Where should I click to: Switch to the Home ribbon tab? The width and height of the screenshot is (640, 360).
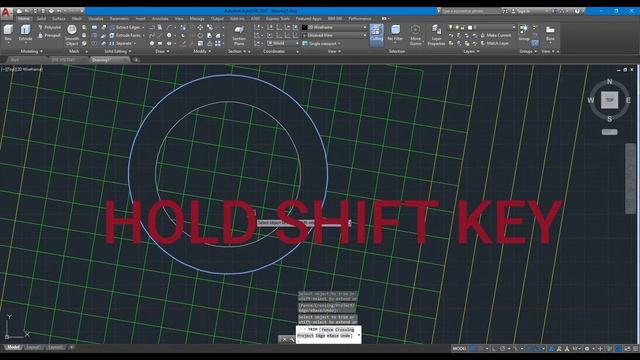click(x=23, y=19)
